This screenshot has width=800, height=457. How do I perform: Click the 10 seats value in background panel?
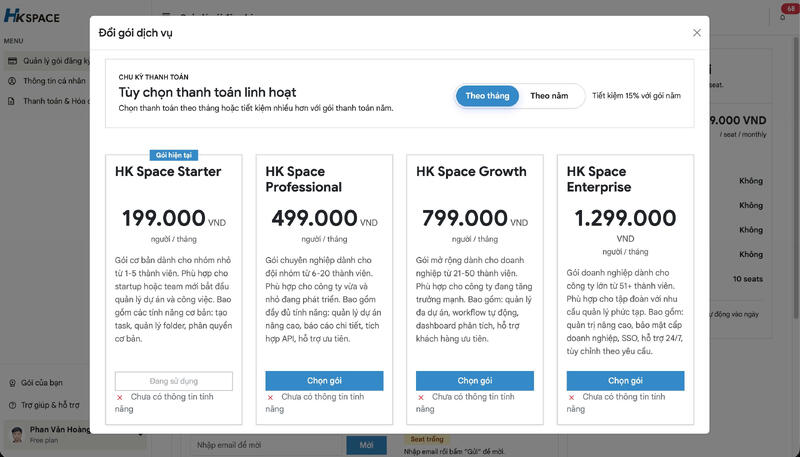[x=748, y=279]
